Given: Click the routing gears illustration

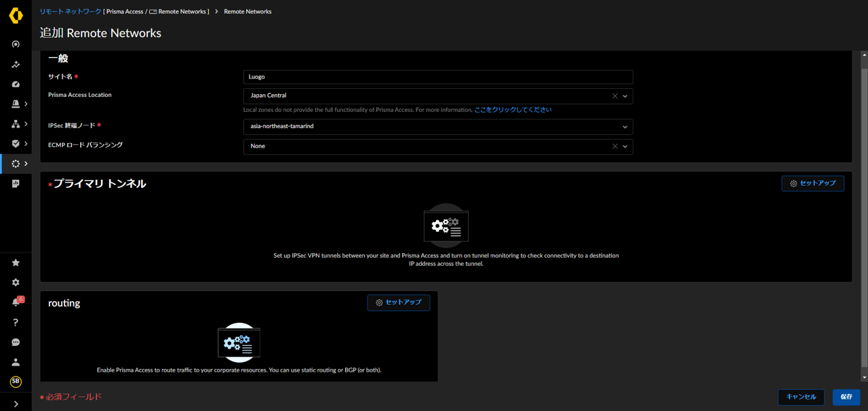Looking at the screenshot, I should pyautogui.click(x=239, y=343).
